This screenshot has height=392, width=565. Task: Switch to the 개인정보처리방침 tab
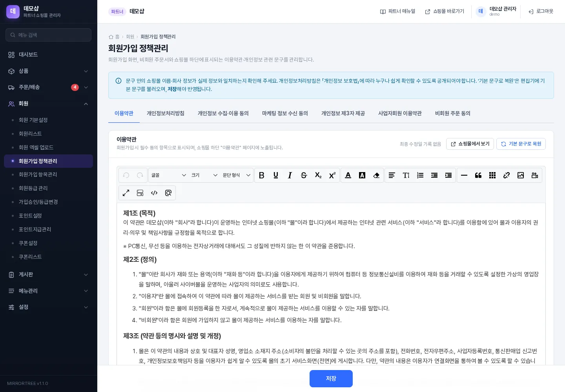[x=166, y=113]
